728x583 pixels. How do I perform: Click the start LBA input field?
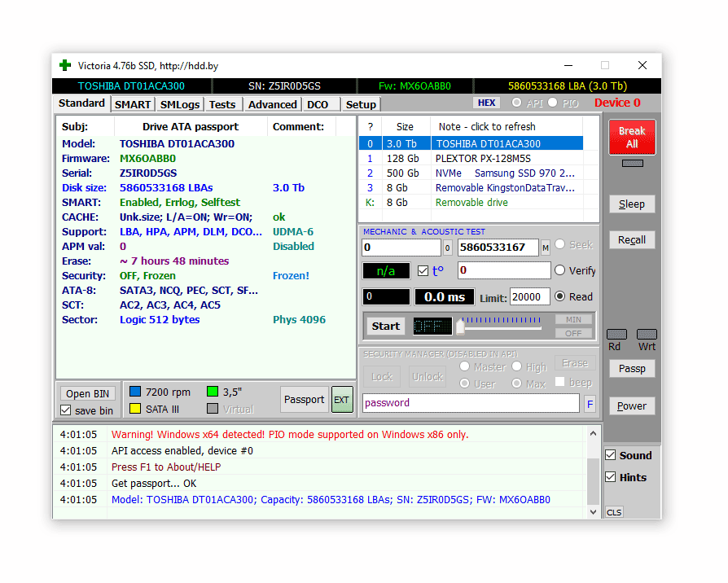(401, 248)
